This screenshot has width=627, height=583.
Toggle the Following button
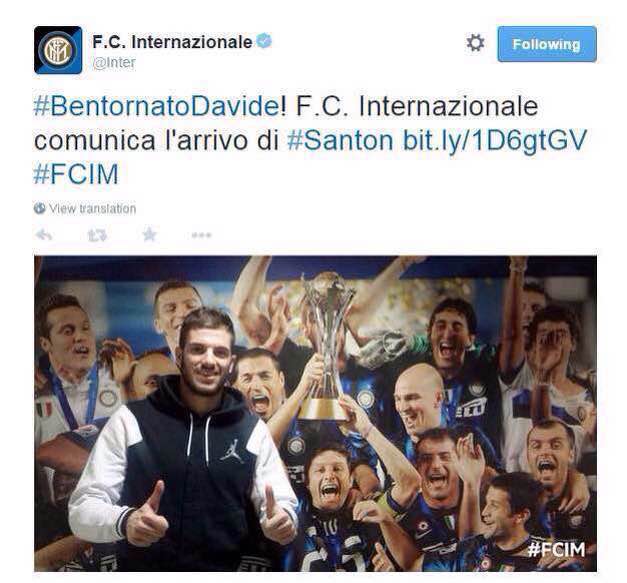point(547,44)
